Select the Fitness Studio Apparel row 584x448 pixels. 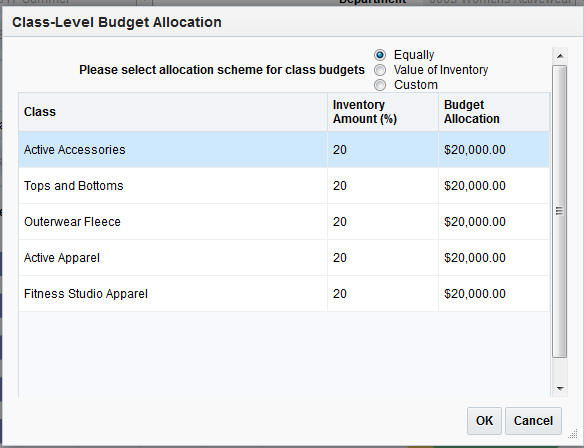click(284, 294)
